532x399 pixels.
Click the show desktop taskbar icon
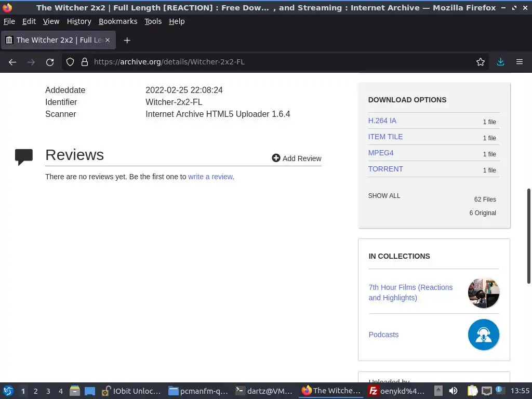click(89, 391)
